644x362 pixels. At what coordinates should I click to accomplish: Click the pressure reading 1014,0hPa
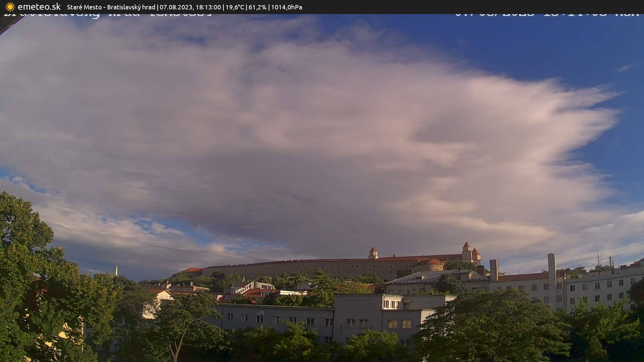pyautogui.click(x=286, y=7)
